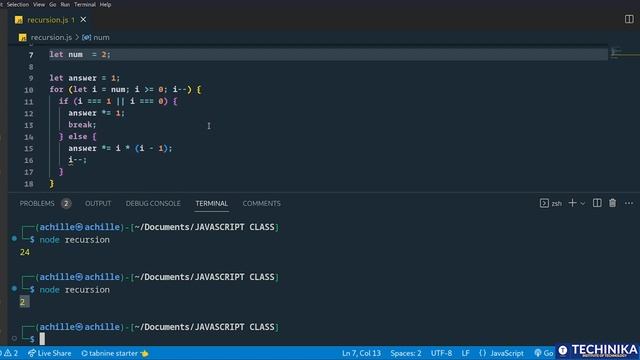Switch to the Problems panel tab
640x360 pixels.
37,203
